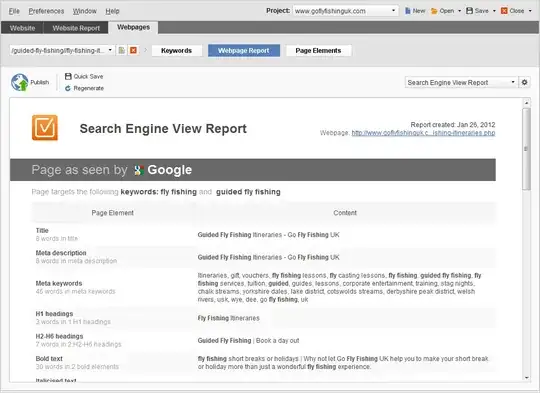Open the Preferences menu
The image size is (540, 393).
[46, 11]
